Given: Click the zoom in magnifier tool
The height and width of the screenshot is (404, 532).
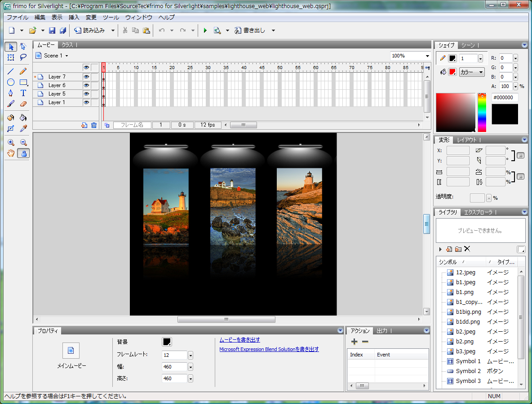Looking at the screenshot, I should (x=11, y=142).
